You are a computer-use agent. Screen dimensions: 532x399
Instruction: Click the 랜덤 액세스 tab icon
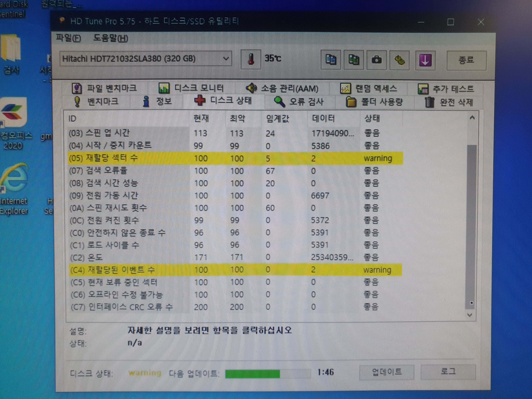[345, 89]
